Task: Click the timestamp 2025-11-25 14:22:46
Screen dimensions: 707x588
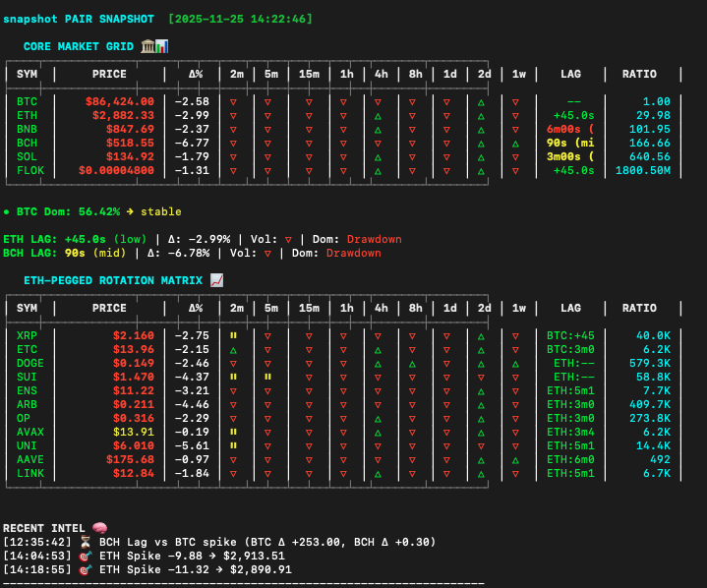Action: coord(240,19)
